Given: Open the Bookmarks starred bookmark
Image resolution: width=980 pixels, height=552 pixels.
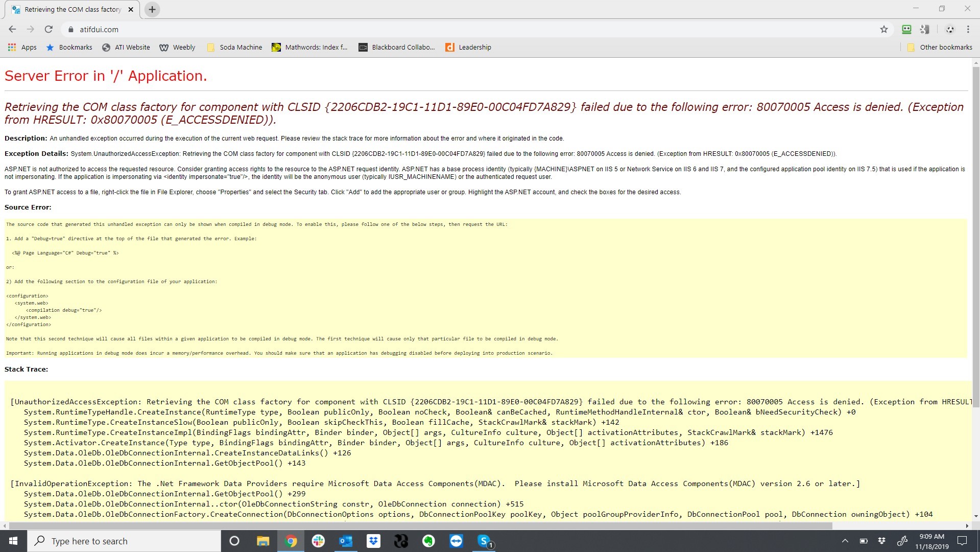Looking at the screenshot, I should (69, 47).
